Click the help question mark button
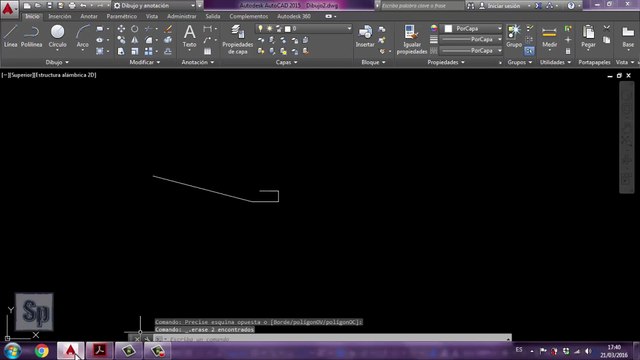The width and height of the screenshot is (640, 360). (571, 6)
